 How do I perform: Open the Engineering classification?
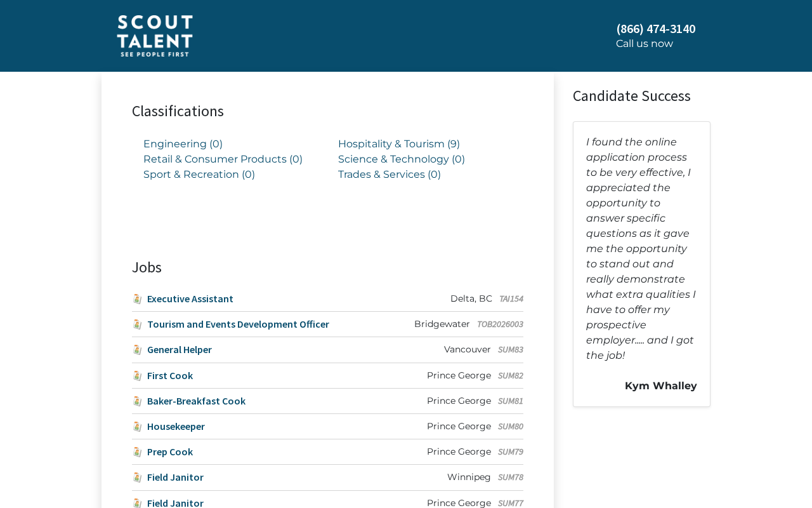[183, 144]
